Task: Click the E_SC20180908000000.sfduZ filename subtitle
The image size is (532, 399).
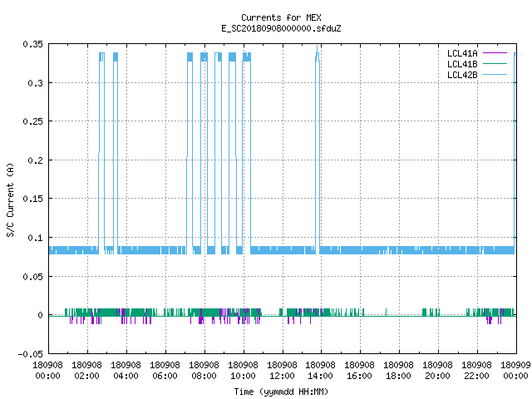Action: tap(281, 28)
